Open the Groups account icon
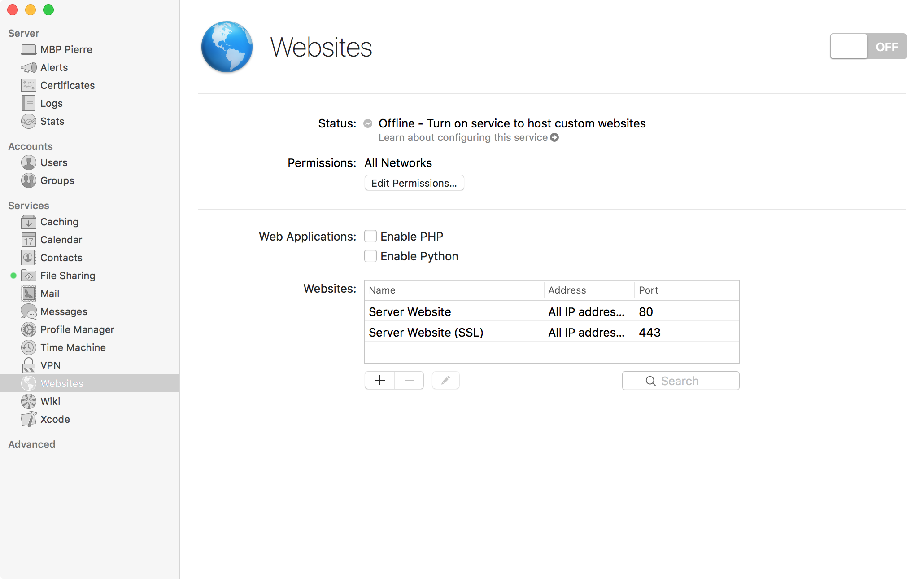Viewport: 924px width, 579px height. pos(29,180)
